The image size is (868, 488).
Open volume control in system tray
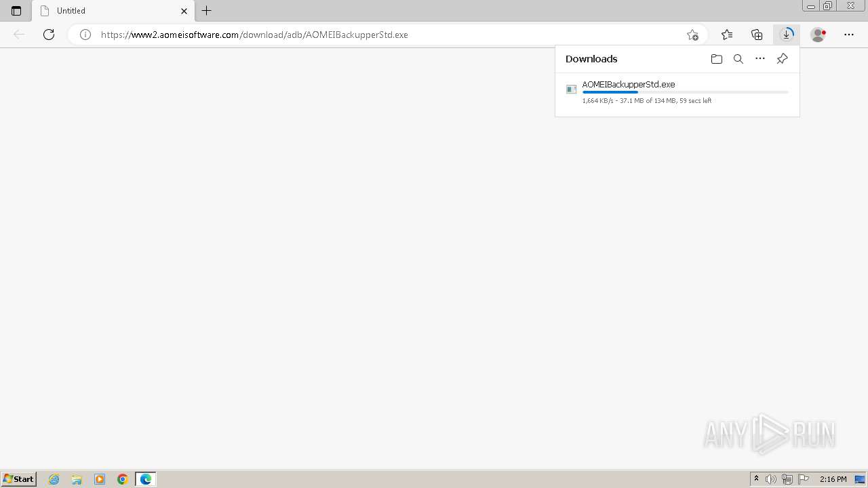coord(772,479)
